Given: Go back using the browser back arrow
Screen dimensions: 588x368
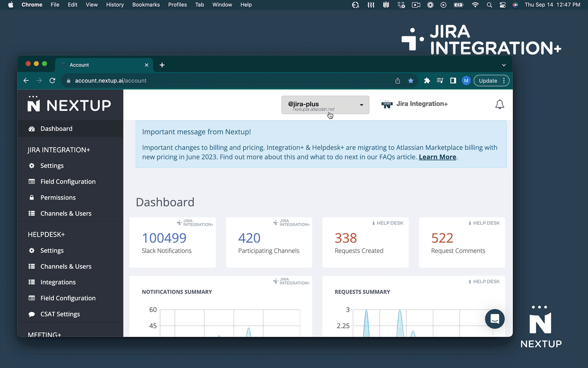Looking at the screenshot, I should [x=26, y=81].
